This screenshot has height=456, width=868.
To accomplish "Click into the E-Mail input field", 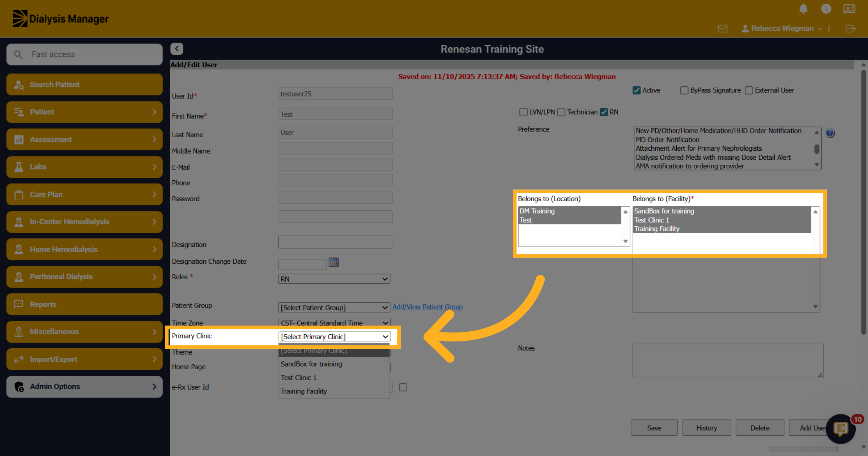I will [x=335, y=165].
